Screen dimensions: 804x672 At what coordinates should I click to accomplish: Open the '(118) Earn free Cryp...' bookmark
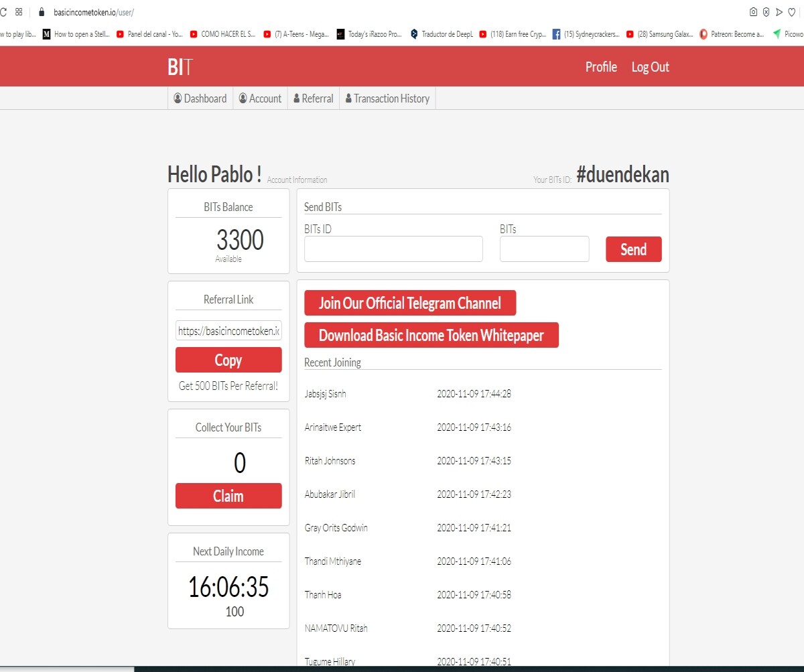(513, 34)
